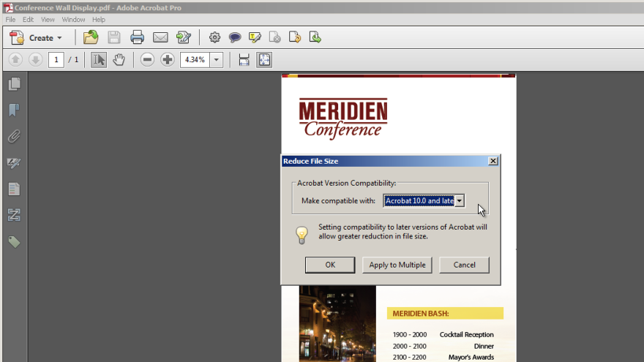The height and width of the screenshot is (362, 644).
Task: Open the Signatures panel
Action: coord(15,163)
